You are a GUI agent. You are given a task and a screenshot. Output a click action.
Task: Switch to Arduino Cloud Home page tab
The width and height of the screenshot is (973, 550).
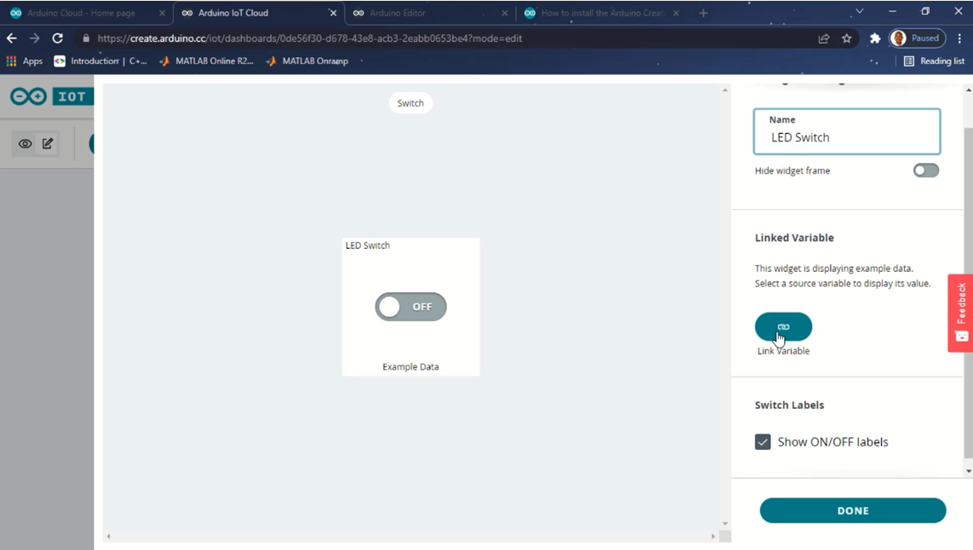[x=85, y=13]
